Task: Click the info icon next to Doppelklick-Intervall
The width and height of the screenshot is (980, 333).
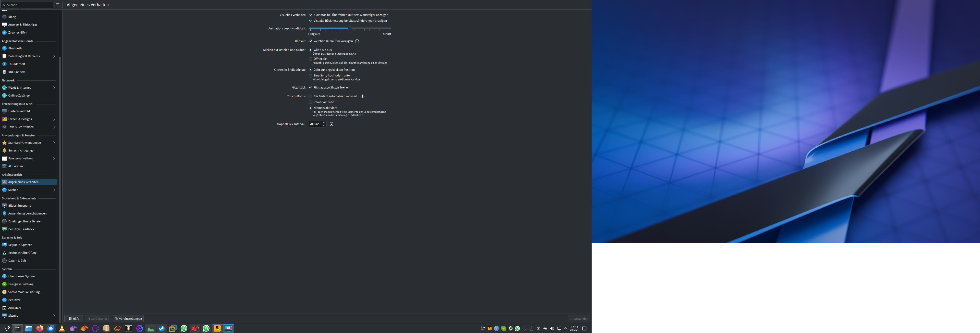Action: pos(331,124)
